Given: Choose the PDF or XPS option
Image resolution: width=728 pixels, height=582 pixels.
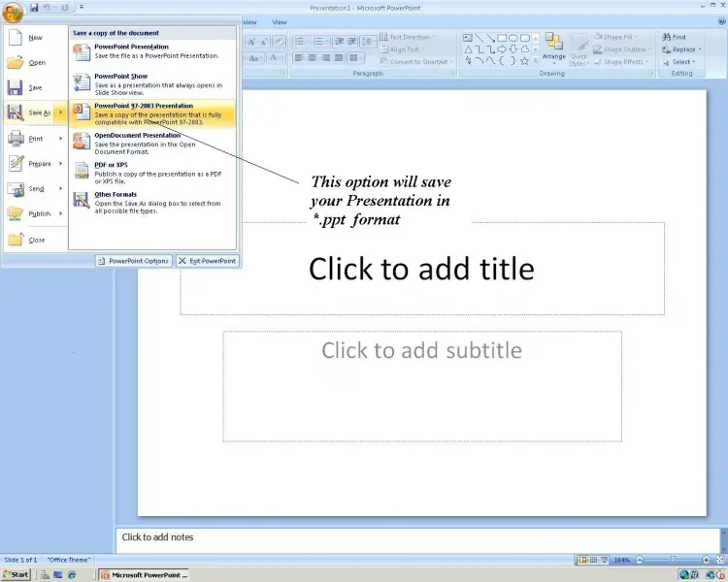Looking at the screenshot, I should tap(152, 173).
